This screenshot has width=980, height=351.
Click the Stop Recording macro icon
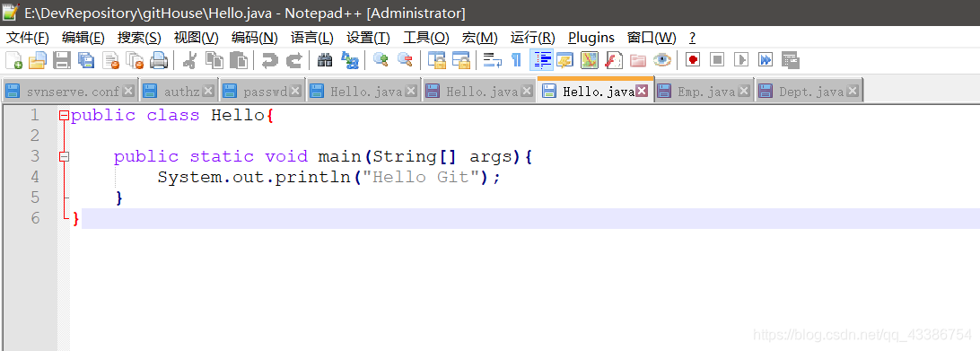click(717, 60)
